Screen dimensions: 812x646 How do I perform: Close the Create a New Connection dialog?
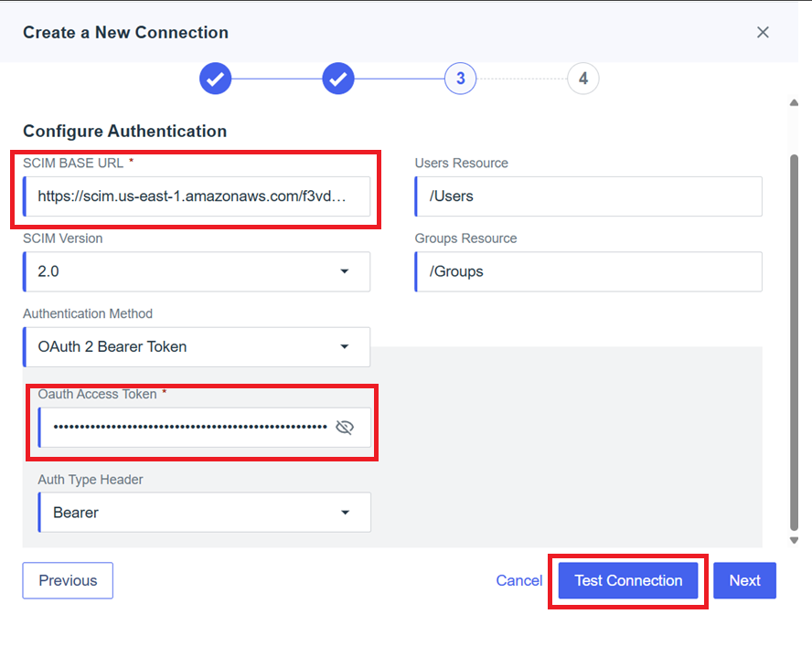click(764, 32)
